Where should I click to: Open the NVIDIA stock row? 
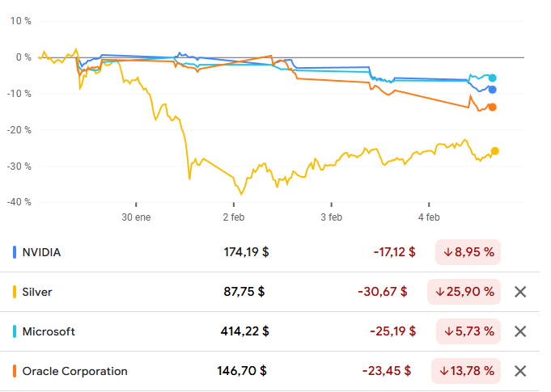tap(42, 252)
